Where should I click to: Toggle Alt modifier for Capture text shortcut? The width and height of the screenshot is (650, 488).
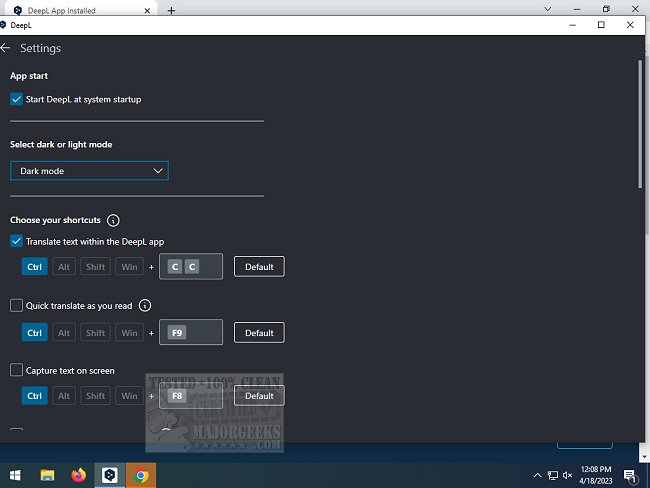pyautogui.click(x=64, y=396)
